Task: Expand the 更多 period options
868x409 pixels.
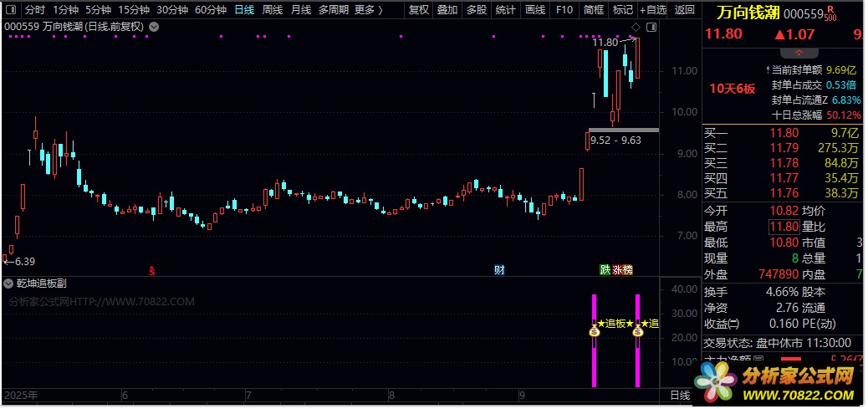Action: coord(369,10)
